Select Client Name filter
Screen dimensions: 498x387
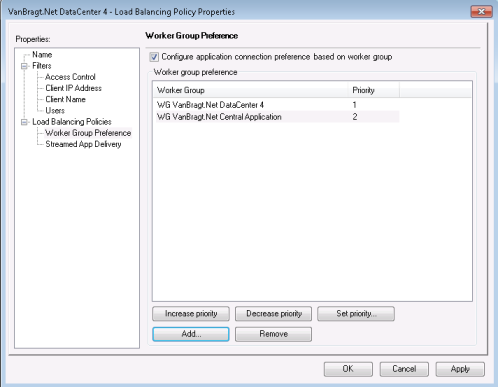tap(65, 99)
